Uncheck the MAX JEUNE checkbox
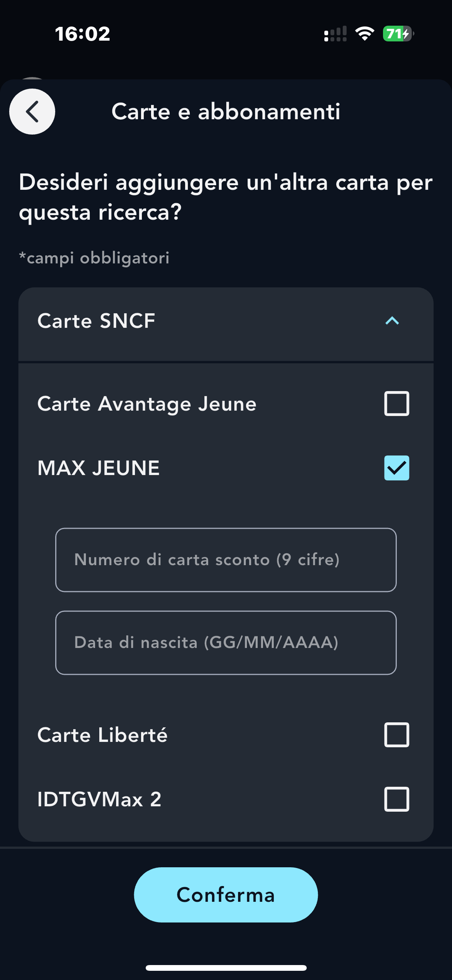Image resolution: width=452 pixels, height=980 pixels. pyautogui.click(x=396, y=468)
